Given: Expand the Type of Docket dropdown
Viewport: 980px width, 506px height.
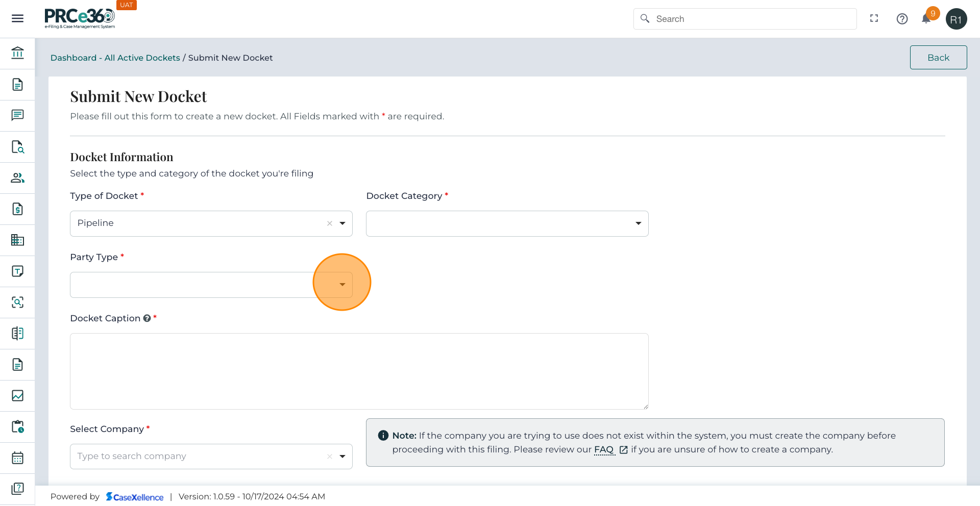Looking at the screenshot, I should click(x=342, y=223).
